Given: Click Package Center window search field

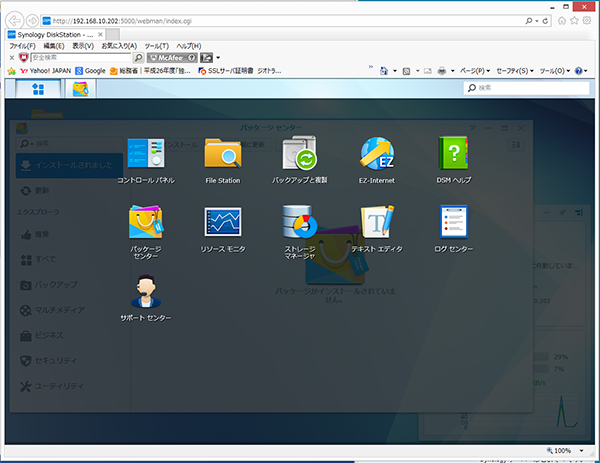Looking at the screenshot, I should (x=69, y=143).
